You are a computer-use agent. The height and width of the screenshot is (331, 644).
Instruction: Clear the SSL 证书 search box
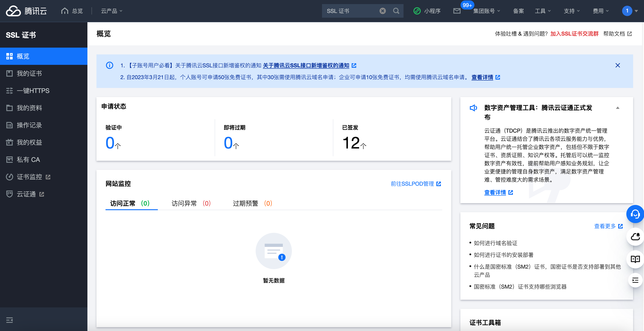coord(382,11)
